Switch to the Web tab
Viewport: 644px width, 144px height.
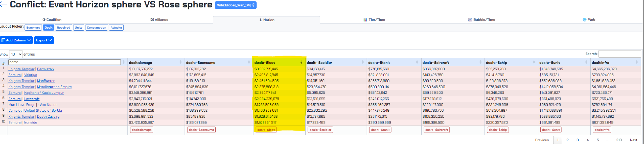[x=589, y=20]
